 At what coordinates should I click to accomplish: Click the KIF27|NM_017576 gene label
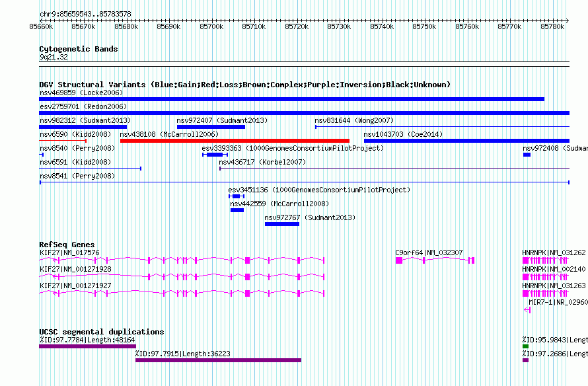click(x=69, y=252)
